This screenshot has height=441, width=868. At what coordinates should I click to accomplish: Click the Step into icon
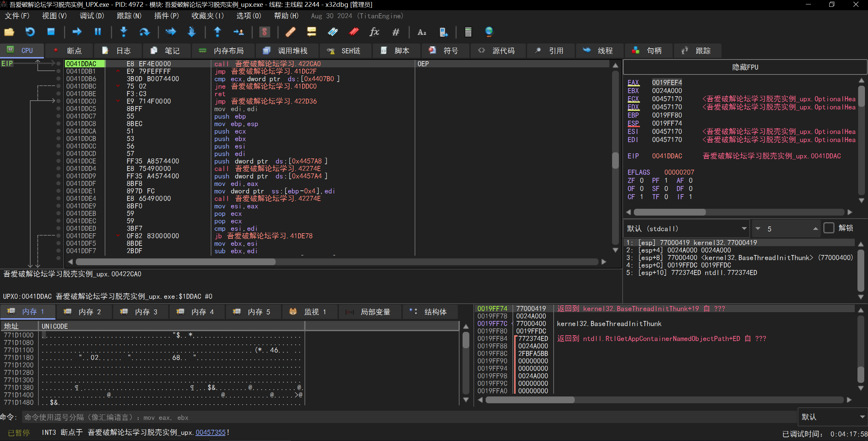[124, 32]
